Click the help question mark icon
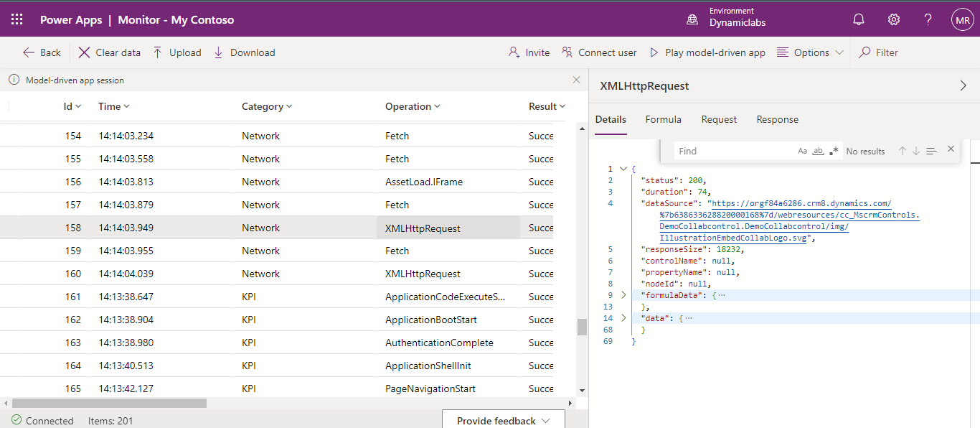This screenshot has height=428, width=980. coord(928,19)
